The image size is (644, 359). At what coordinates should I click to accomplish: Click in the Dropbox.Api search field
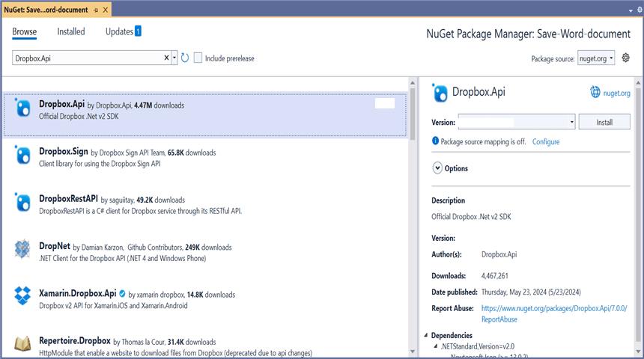coord(88,58)
